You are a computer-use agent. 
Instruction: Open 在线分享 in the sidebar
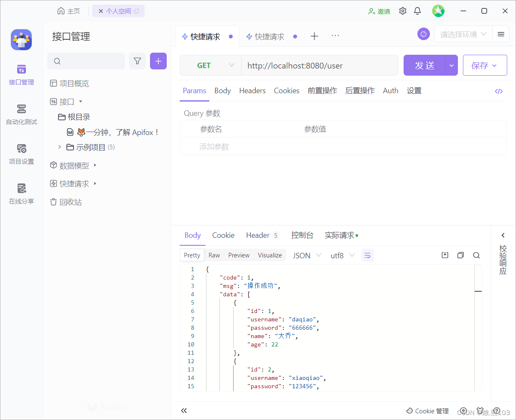point(21,194)
